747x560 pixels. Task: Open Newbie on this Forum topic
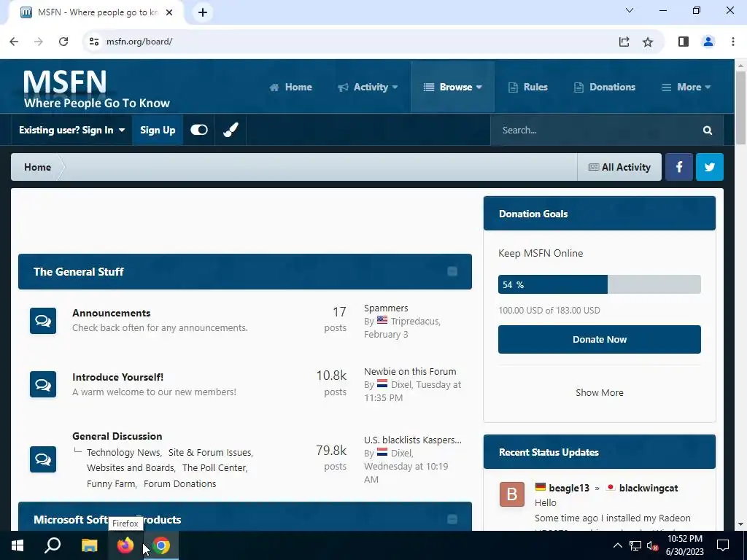(410, 371)
